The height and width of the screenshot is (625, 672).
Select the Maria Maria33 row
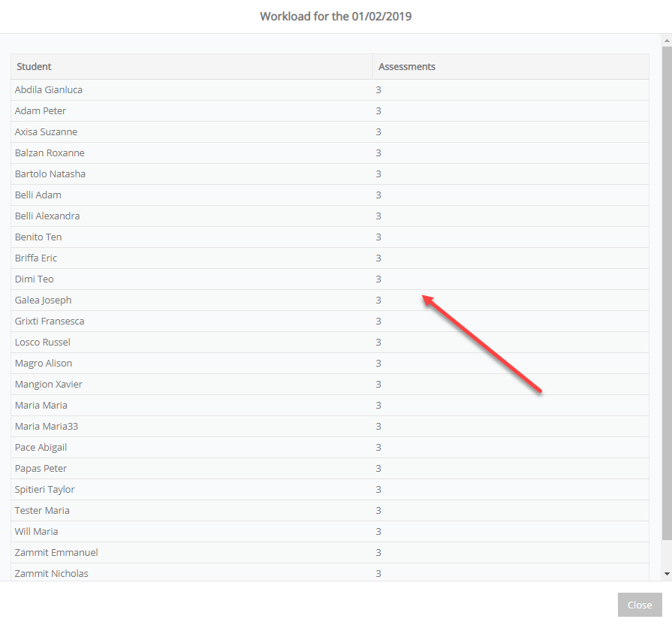pyautogui.click(x=330, y=426)
